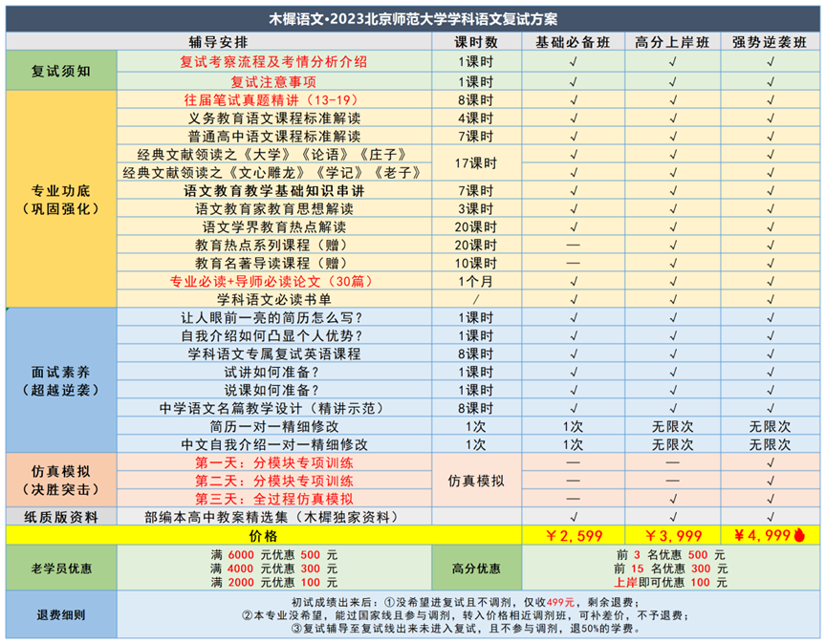Click 让人眼前一亮的简历怎么写？
Screen dimensions: 826x644
point(274,317)
